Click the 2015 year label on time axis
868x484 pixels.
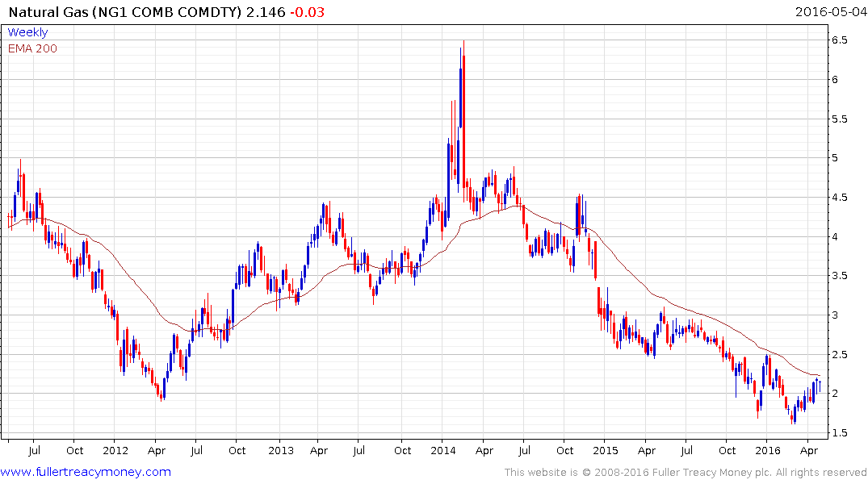605,450
